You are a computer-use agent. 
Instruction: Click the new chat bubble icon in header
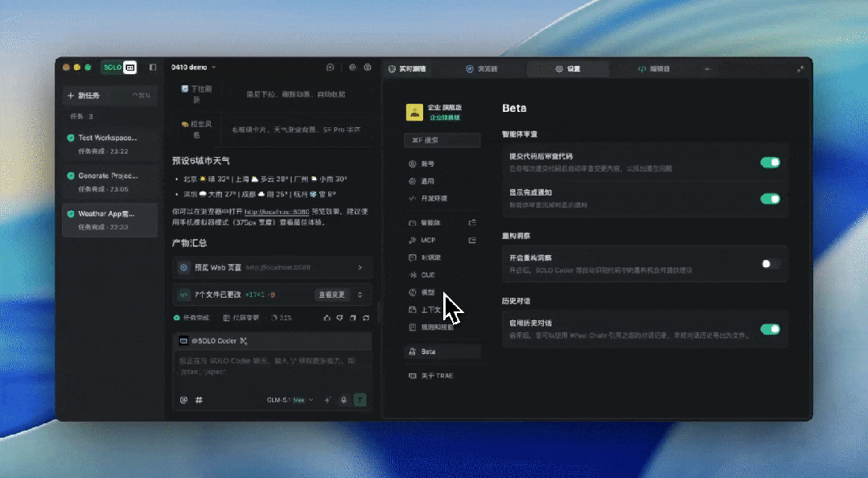[x=331, y=68]
